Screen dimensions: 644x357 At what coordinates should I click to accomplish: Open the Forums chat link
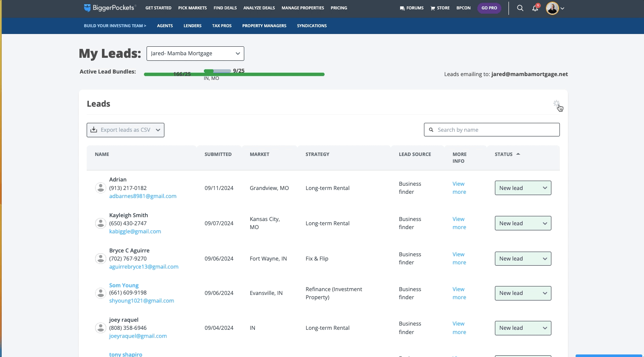(x=412, y=8)
